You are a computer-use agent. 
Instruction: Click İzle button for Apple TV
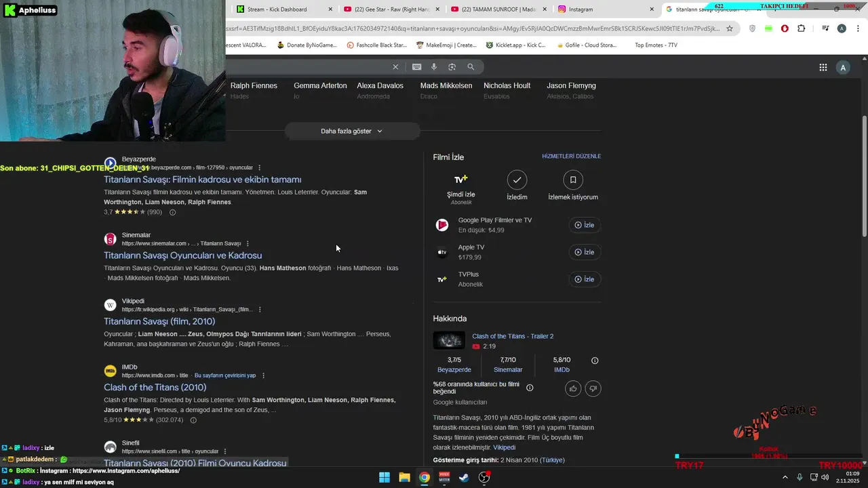pos(585,252)
